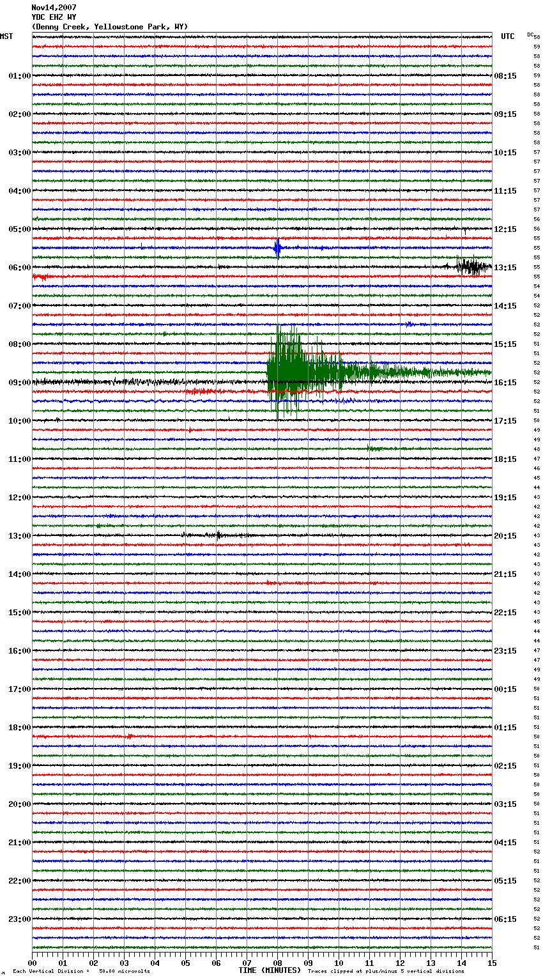Click the 07:00 MST hour label
Viewport: 543px width, 980px height.
tap(19, 306)
